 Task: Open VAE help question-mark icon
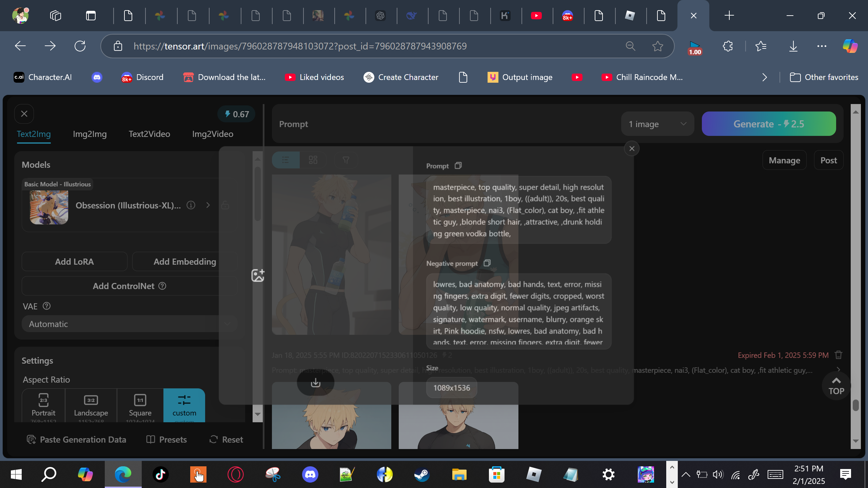[47, 306]
